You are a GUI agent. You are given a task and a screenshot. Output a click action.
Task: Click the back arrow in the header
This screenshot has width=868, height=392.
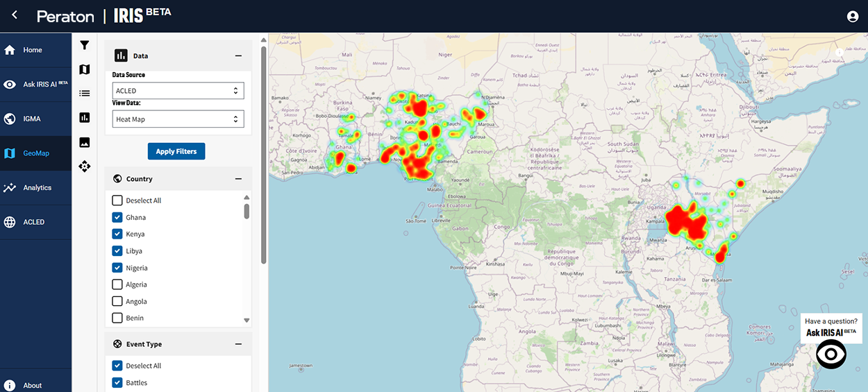click(x=15, y=15)
